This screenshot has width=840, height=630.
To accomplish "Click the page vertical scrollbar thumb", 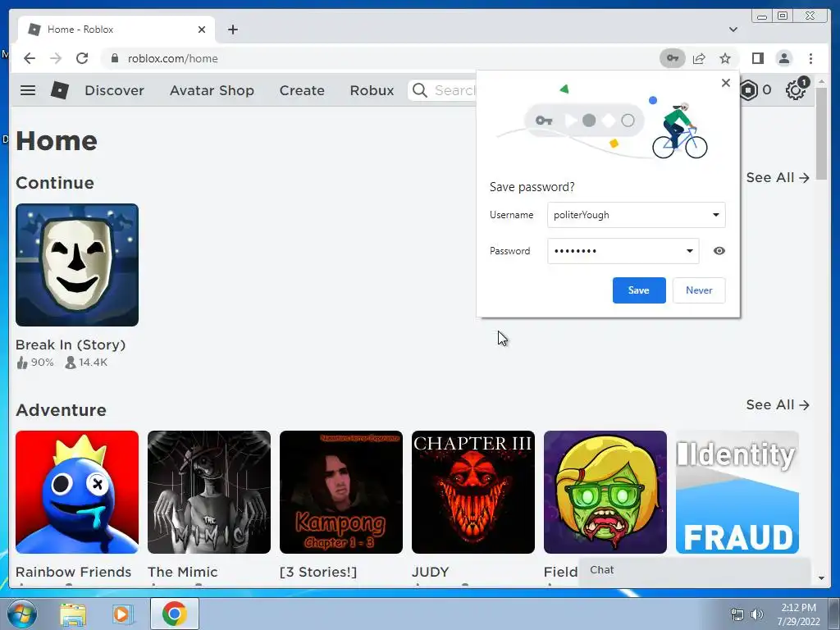I will [x=821, y=133].
